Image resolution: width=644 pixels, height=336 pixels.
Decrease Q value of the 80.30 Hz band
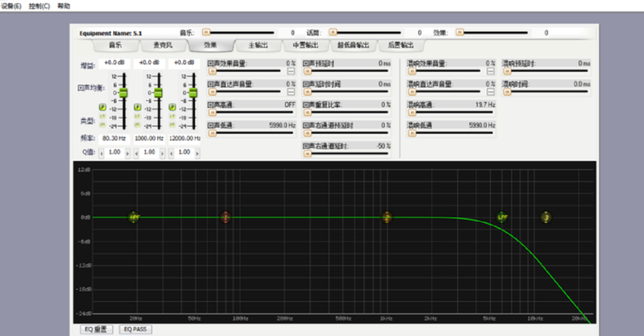click(x=101, y=153)
